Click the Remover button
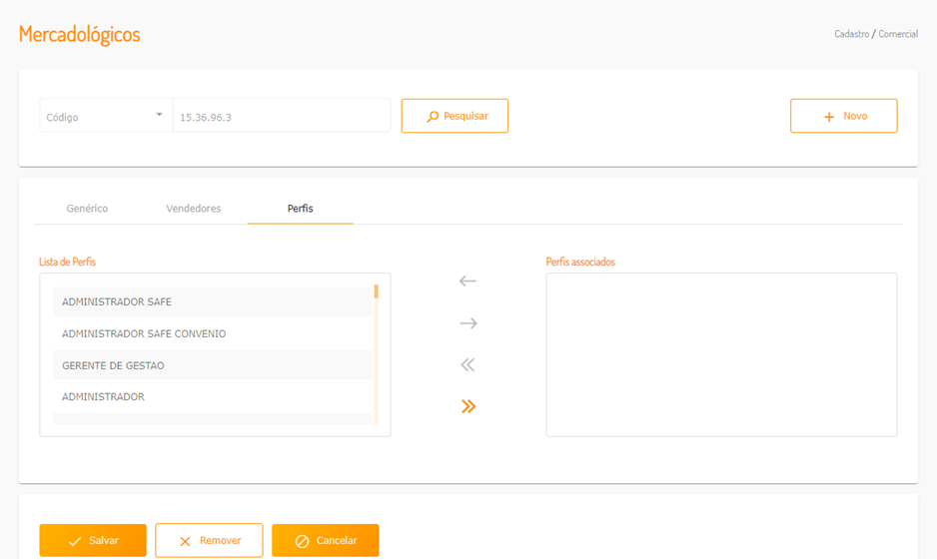 [209, 540]
